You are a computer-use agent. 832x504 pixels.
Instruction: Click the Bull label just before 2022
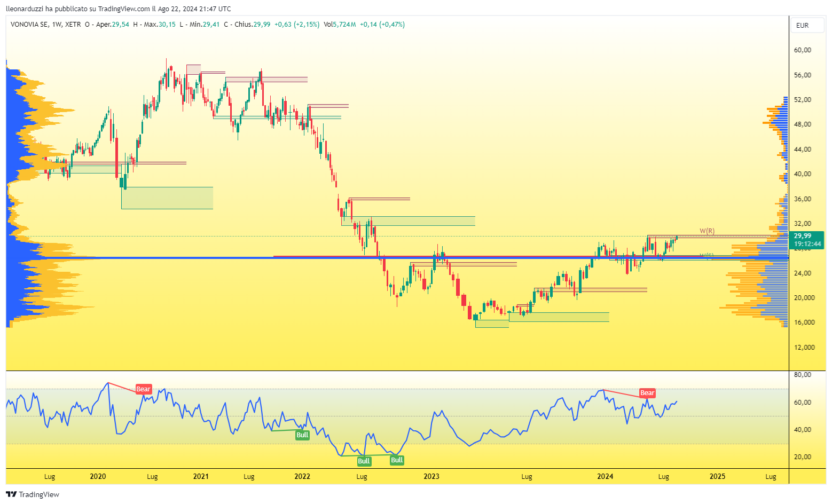[302, 435]
